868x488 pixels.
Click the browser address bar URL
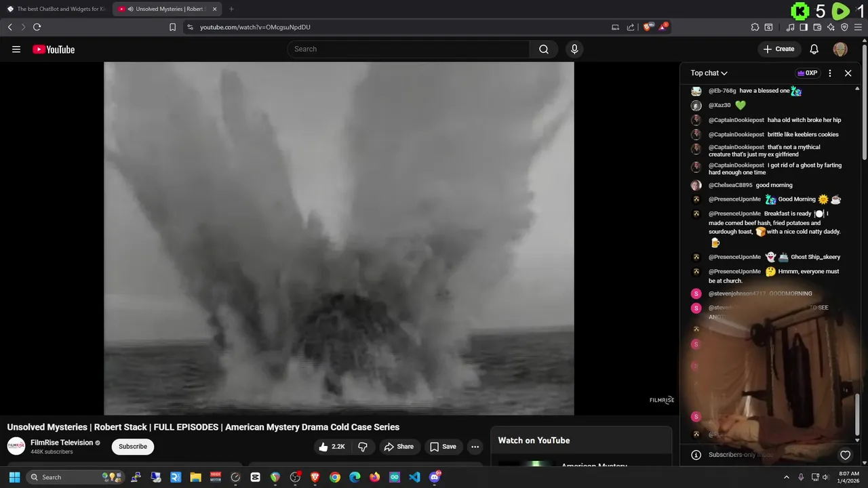pyautogui.click(x=255, y=27)
